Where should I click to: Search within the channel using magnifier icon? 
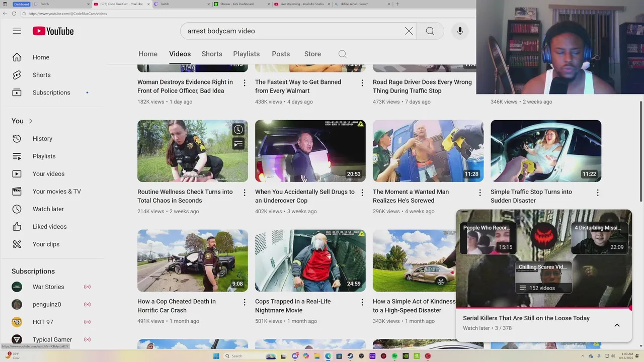(342, 54)
